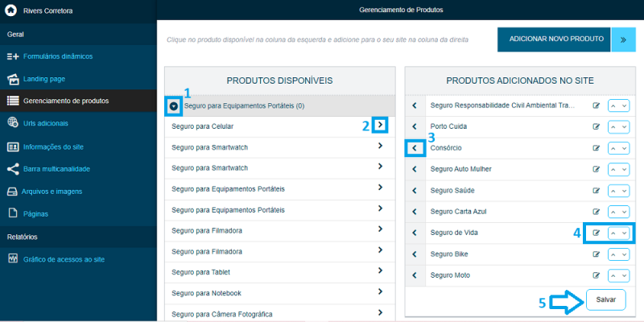Screen dimensions: 644x322
Task: Move Seguro Bike down one position
Action: pos(625,254)
